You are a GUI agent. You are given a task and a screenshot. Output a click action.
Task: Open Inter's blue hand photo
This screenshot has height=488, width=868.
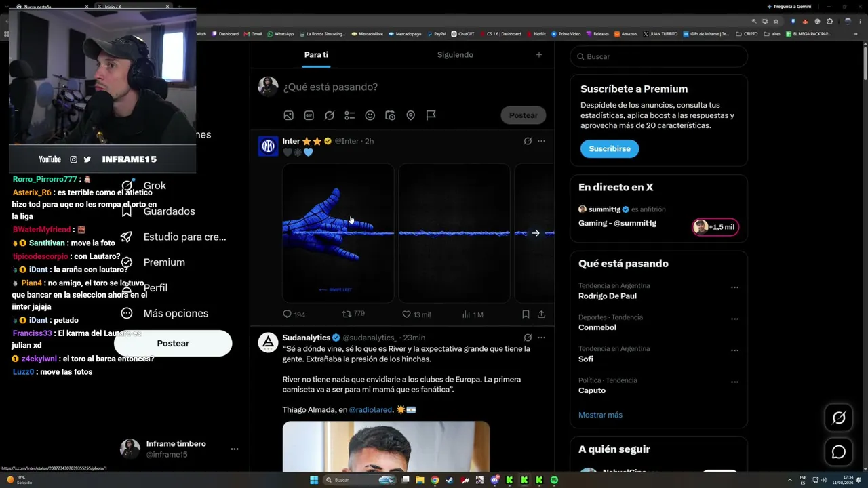coord(338,233)
